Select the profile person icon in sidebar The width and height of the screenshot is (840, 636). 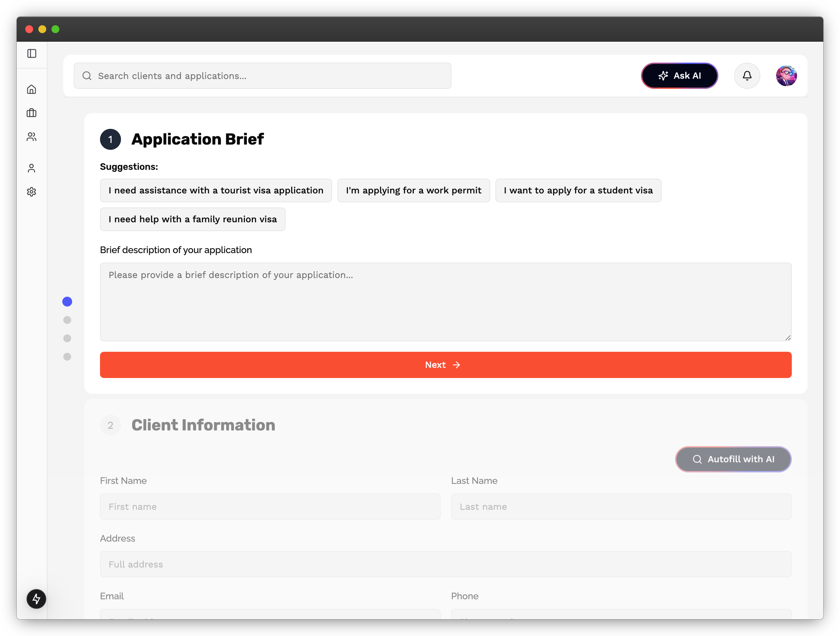click(31, 168)
